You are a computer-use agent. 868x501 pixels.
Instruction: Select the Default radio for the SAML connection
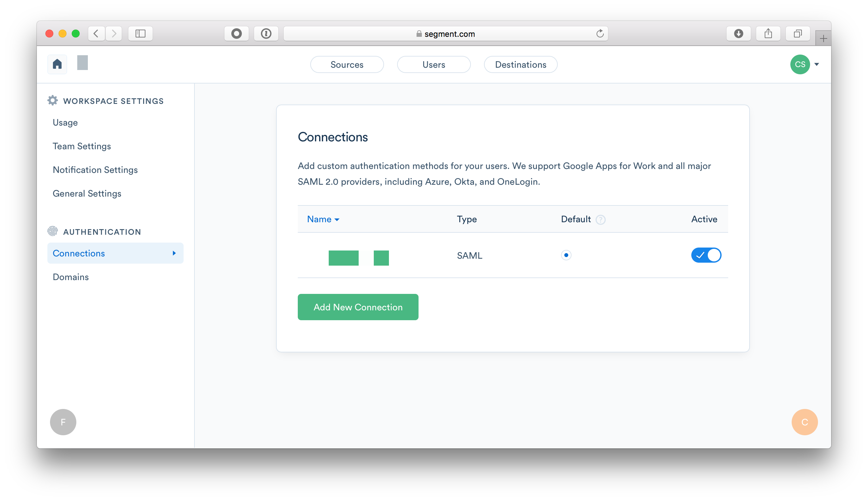pos(566,255)
